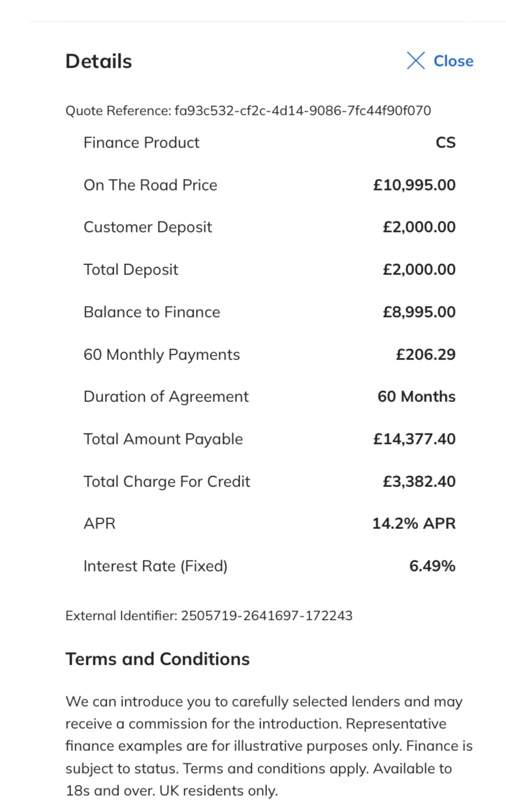Click the Terms and Conditions heading
The width and height of the screenshot is (506, 812).
coord(157,659)
